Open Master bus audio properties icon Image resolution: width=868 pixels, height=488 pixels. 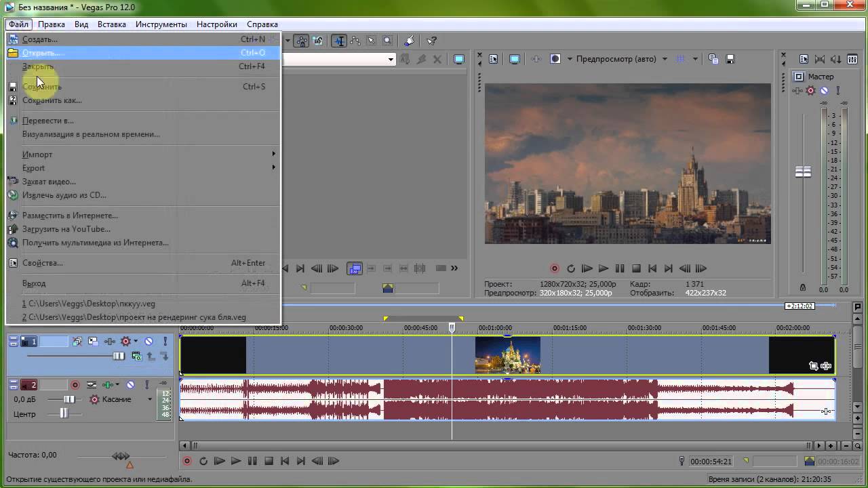click(804, 59)
